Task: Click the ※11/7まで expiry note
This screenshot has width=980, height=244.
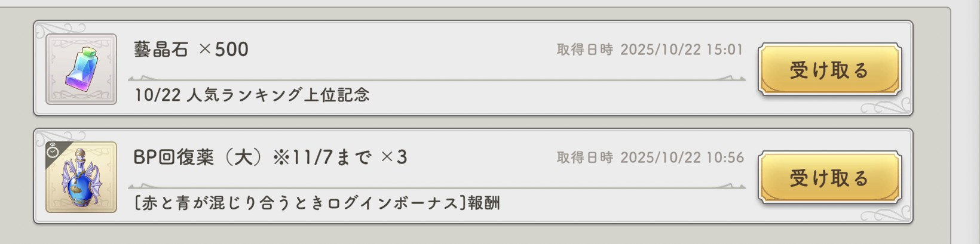Action: [323, 157]
